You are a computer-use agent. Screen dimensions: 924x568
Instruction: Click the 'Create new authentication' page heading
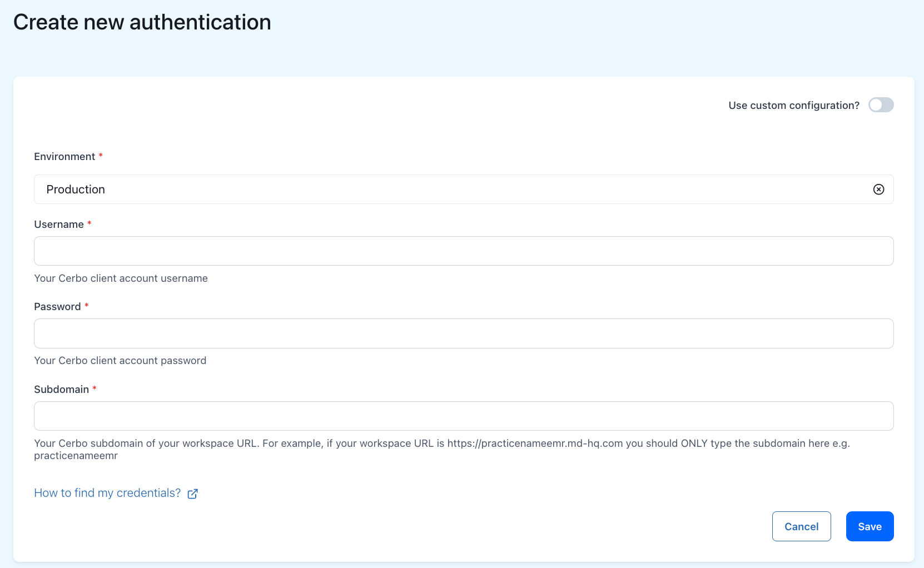pos(142,23)
